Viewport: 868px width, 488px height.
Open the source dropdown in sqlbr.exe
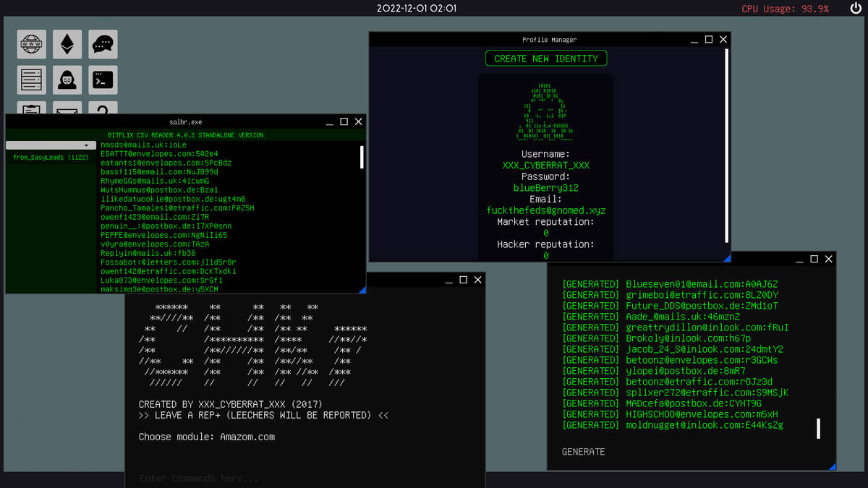[51, 145]
